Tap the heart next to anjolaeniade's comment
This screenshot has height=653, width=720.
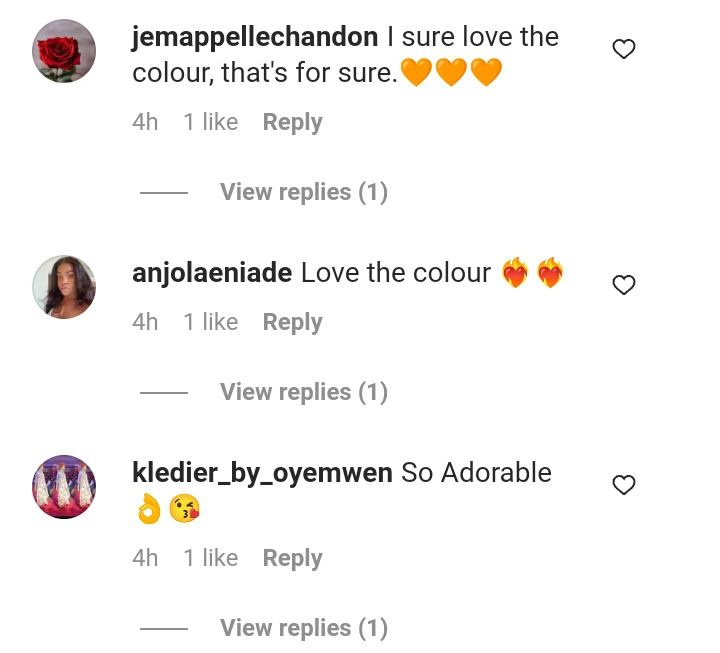click(624, 285)
